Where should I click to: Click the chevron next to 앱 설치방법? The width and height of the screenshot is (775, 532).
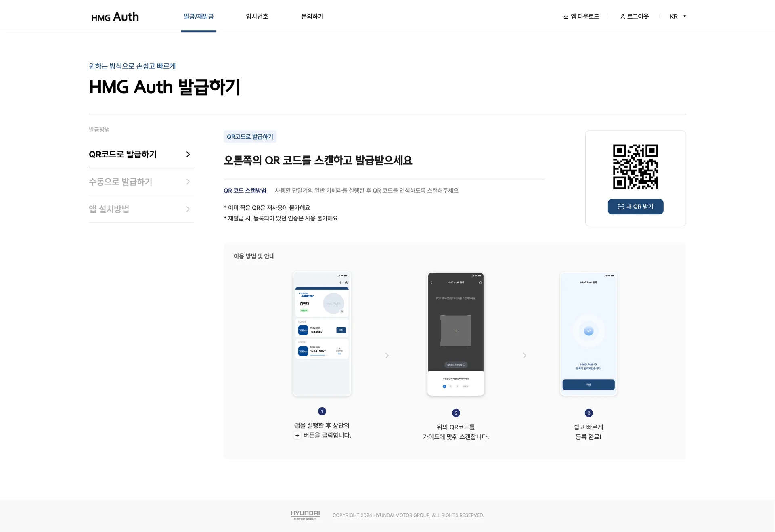[188, 209]
